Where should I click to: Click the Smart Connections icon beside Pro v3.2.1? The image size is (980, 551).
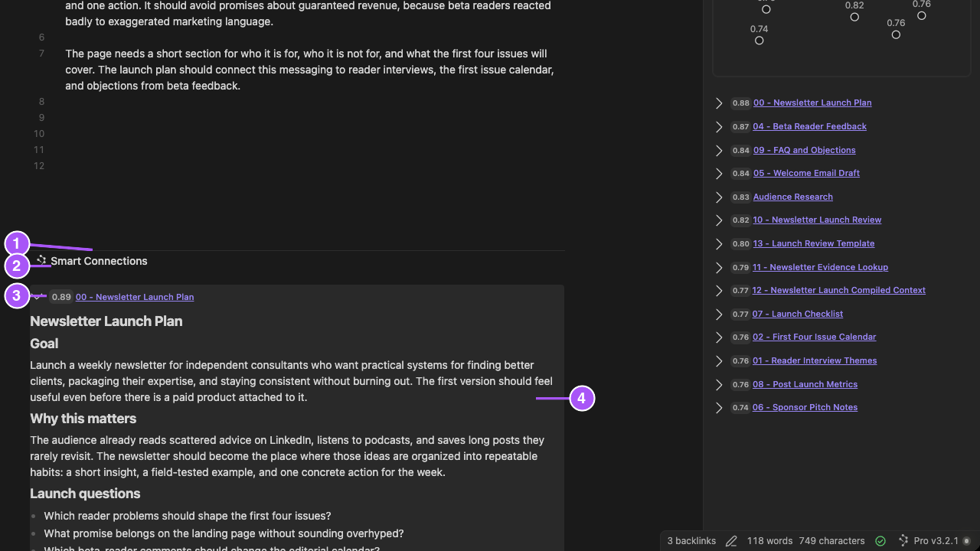pos(903,541)
